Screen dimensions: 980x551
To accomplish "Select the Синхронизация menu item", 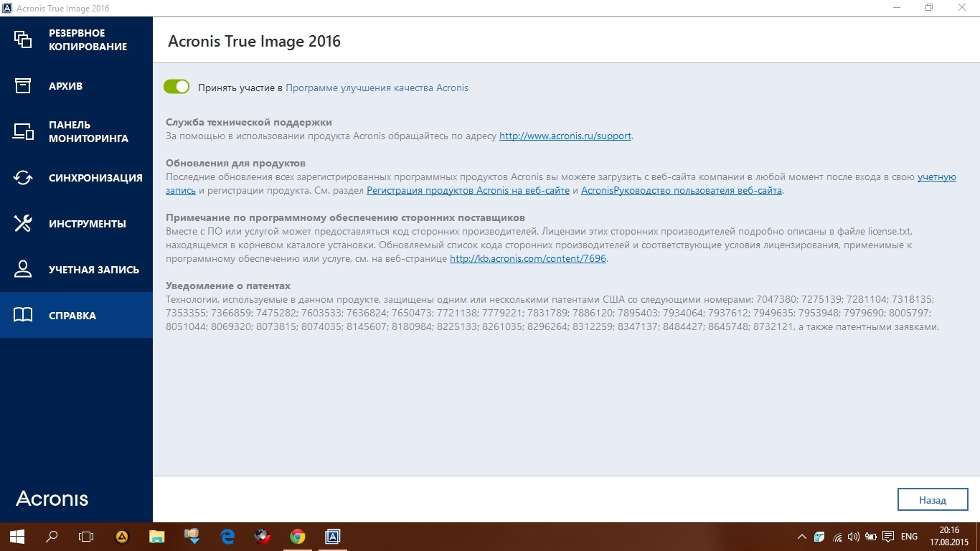I will point(76,177).
